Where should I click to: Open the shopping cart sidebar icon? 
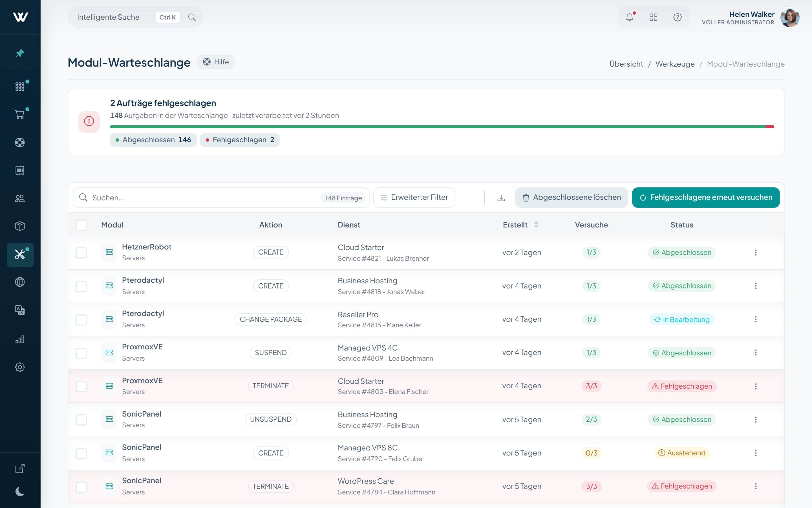(x=20, y=115)
